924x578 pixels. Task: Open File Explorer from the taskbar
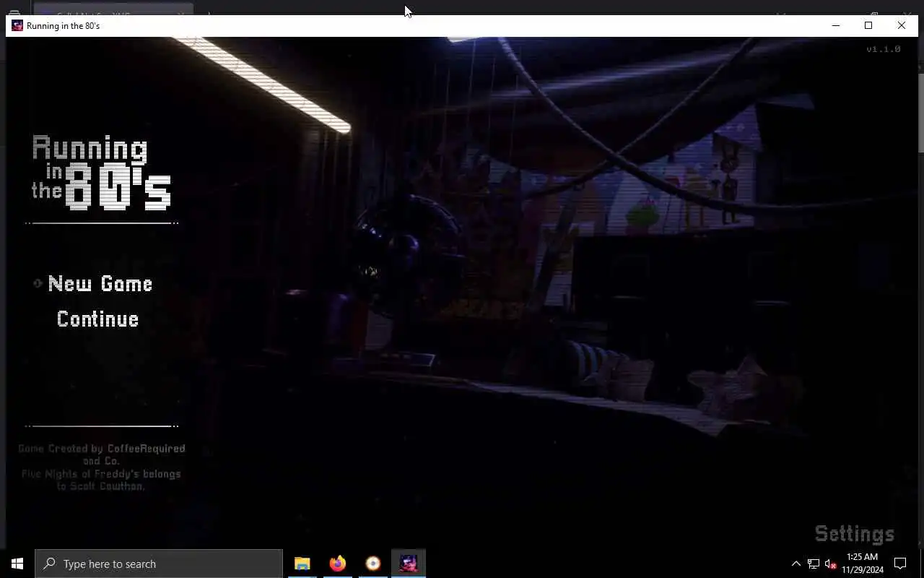(302, 564)
